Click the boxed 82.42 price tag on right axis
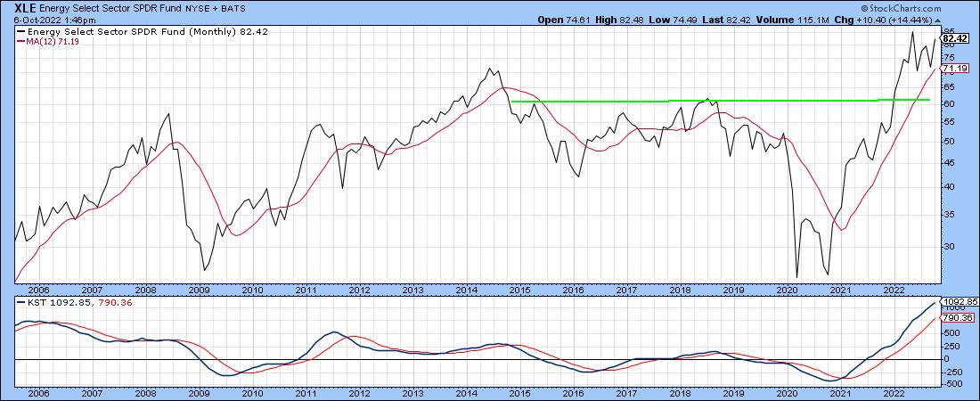This screenshot has height=401, width=980. point(954,38)
